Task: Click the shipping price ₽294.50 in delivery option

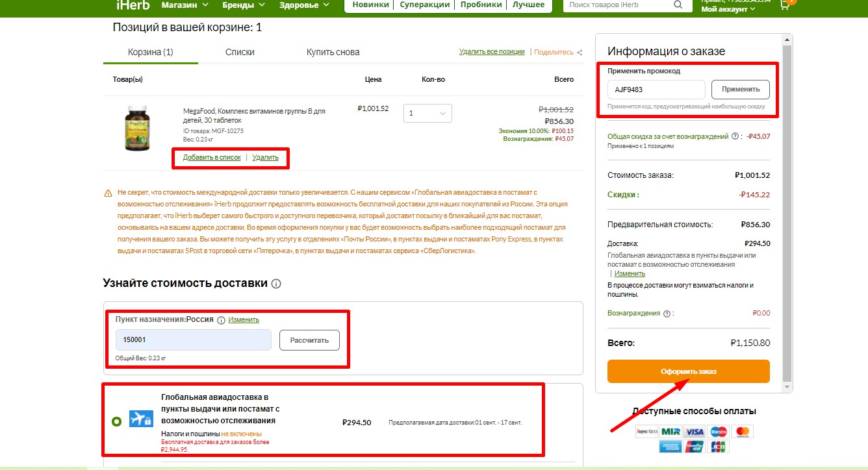Action: tap(357, 423)
